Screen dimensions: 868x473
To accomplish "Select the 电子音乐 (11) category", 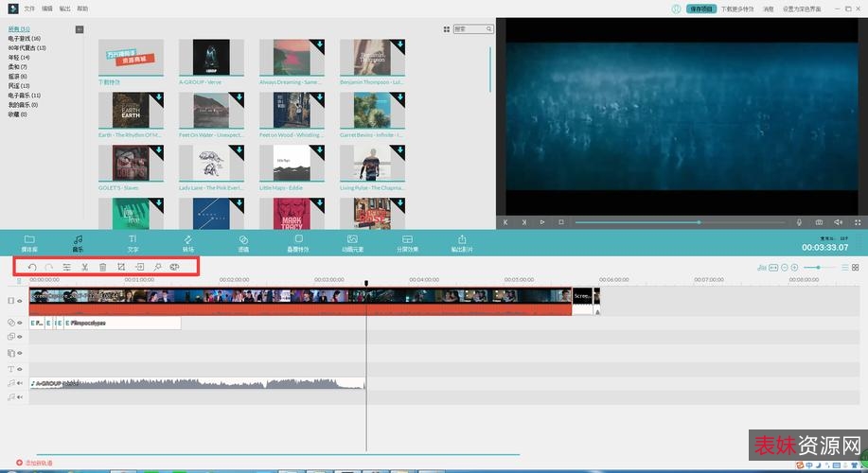I will 24,96.
